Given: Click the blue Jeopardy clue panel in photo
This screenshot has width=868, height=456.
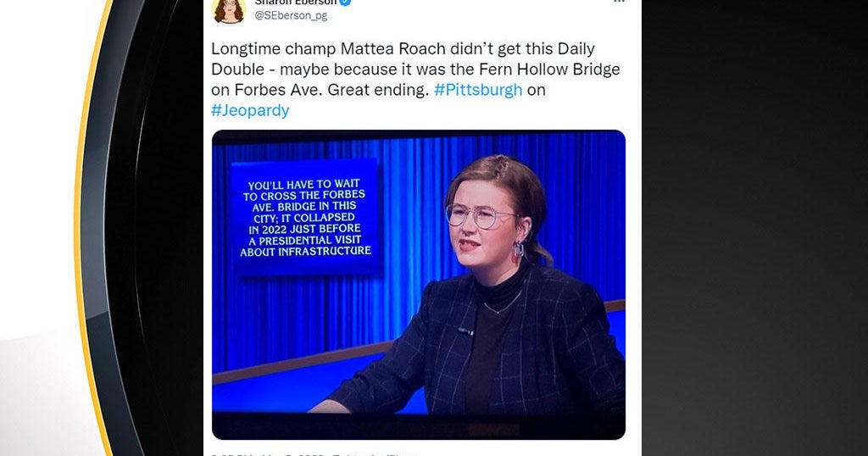Looking at the screenshot, I should [x=305, y=218].
